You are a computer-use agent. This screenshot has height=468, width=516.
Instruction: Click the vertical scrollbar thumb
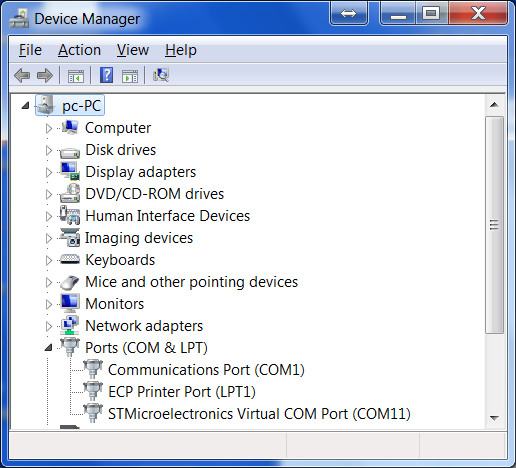click(x=494, y=224)
